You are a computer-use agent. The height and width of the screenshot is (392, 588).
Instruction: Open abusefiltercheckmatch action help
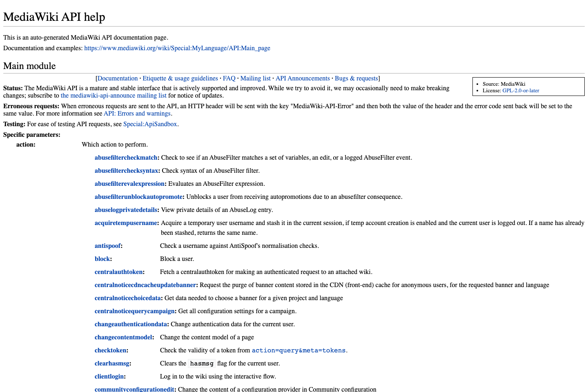click(x=125, y=157)
